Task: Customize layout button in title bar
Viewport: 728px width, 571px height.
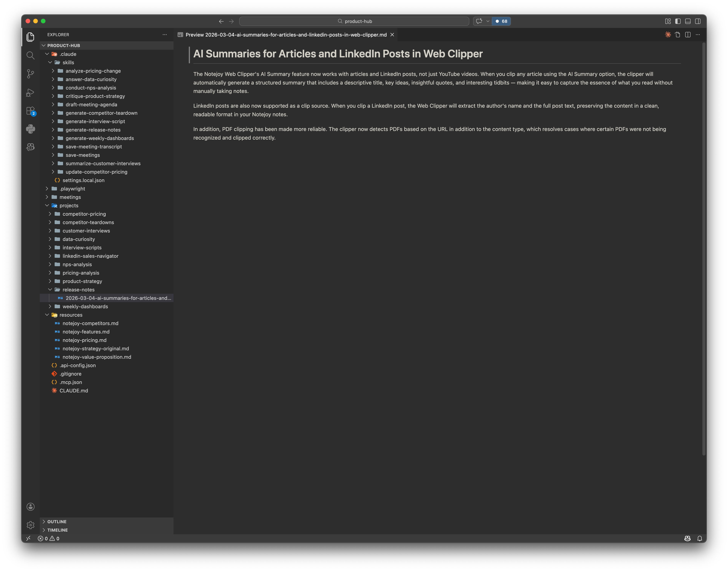Action: (668, 21)
